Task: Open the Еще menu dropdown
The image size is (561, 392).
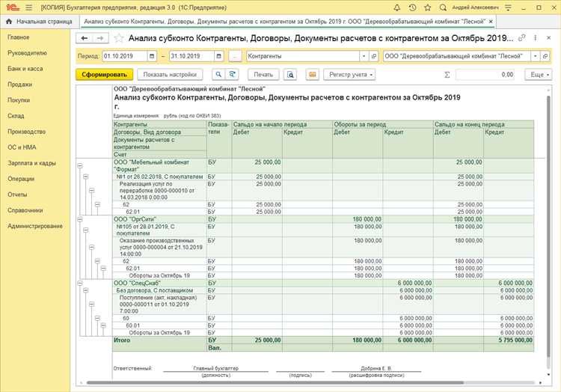Action: 538,75
